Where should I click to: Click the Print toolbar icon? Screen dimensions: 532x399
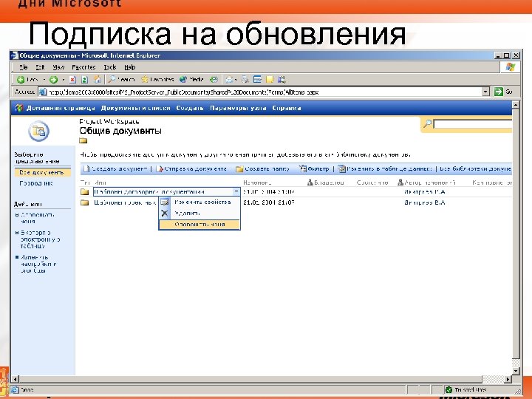[245, 80]
